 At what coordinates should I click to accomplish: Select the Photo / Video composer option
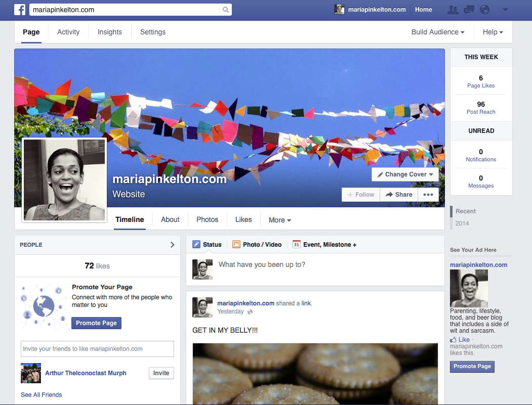257,245
